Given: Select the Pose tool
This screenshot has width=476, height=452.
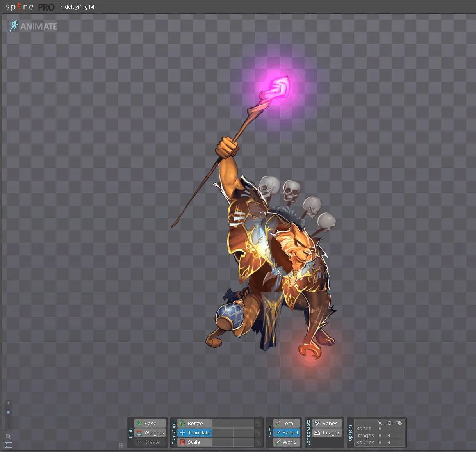Looking at the screenshot, I should pos(150,423).
